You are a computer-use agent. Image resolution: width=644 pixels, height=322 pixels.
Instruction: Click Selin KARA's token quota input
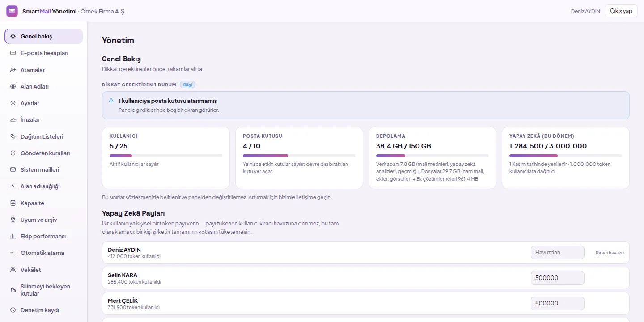tap(558, 278)
